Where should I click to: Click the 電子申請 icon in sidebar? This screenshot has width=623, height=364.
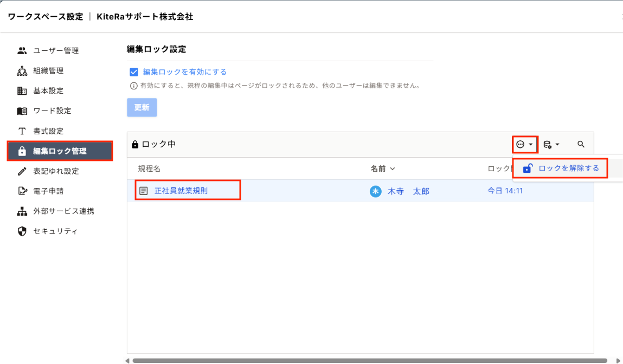(22, 191)
